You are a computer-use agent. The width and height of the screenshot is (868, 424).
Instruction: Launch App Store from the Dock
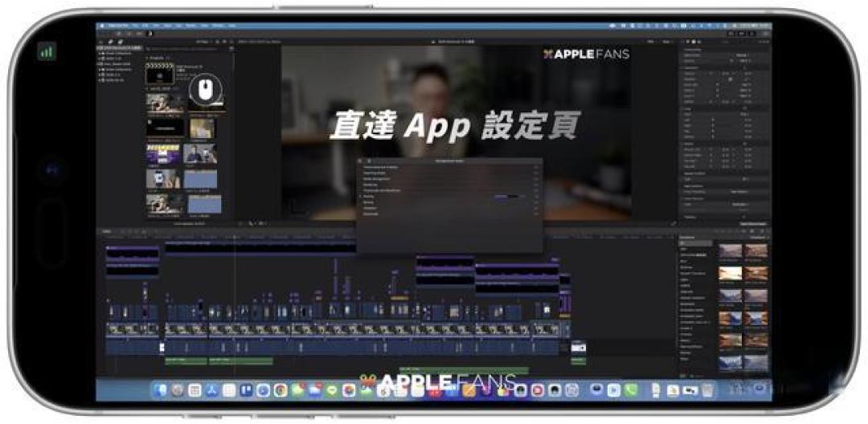pyautogui.click(x=211, y=390)
